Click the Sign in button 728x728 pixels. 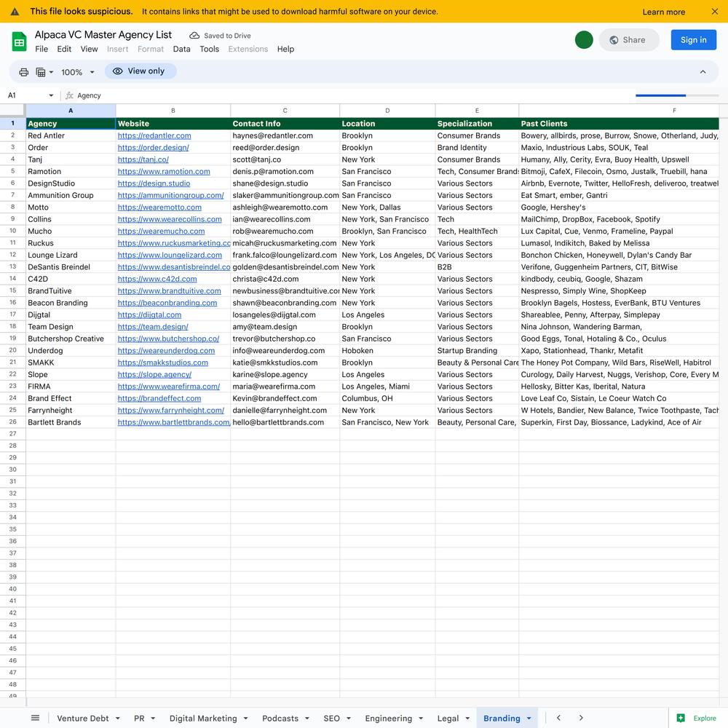(x=693, y=40)
